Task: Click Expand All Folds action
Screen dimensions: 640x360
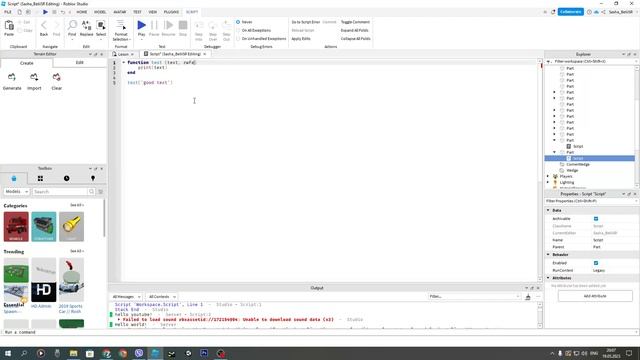Action: coord(355,30)
